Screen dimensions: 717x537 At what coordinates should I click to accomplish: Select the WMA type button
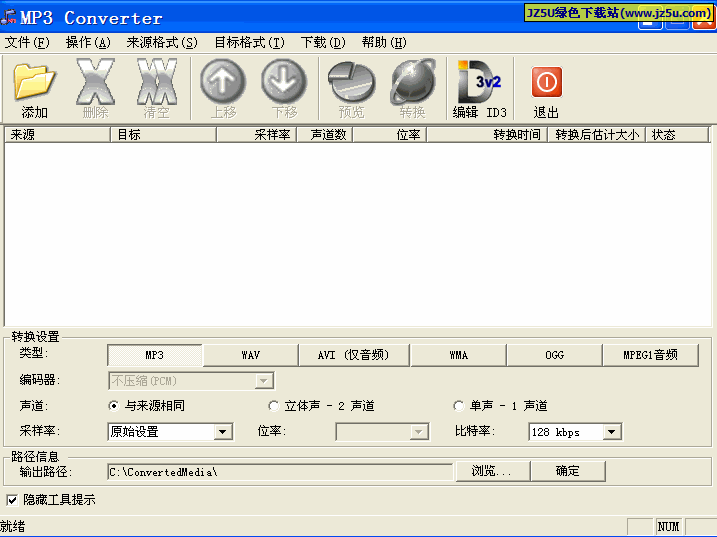tap(459, 355)
